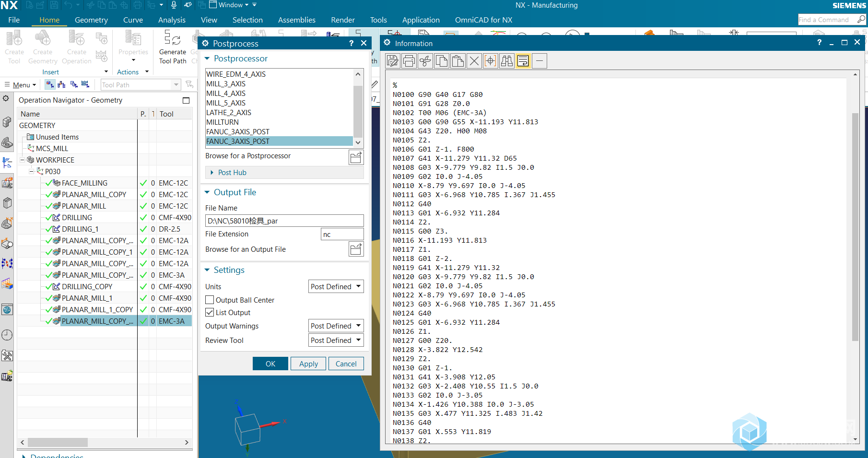Open the Tool Path selection filter dropdown

coord(176,84)
